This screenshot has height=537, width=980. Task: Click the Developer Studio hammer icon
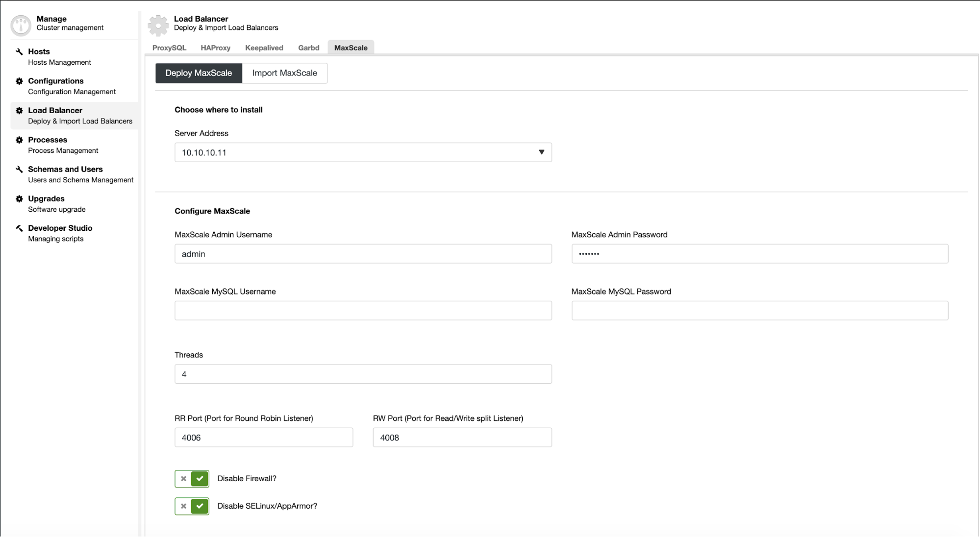tap(19, 228)
